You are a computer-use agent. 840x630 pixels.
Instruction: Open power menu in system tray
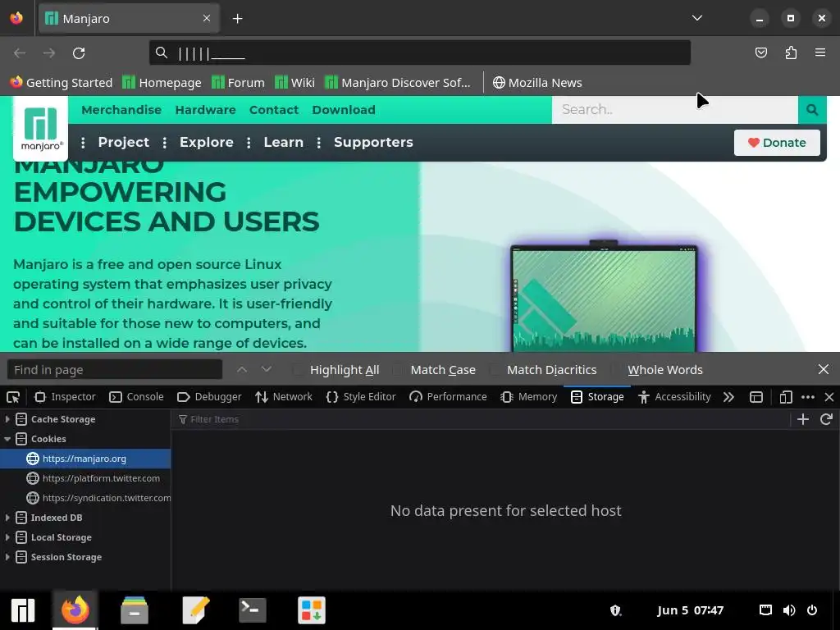click(812, 610)
